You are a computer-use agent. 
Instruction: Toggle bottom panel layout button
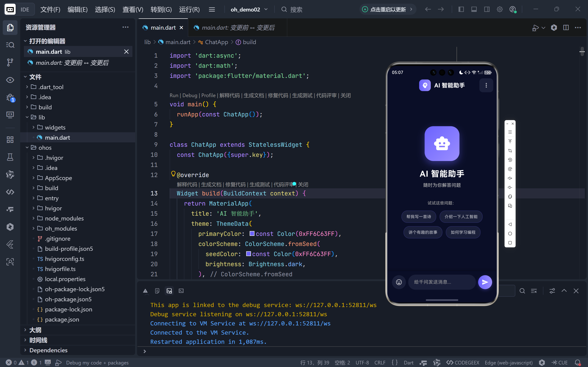(x=474, y=9)
